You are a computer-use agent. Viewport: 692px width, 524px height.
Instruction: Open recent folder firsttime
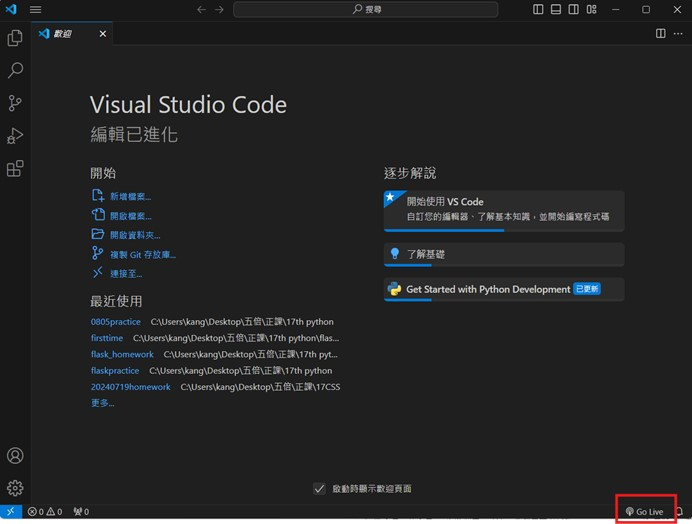[x=107, y=338]
